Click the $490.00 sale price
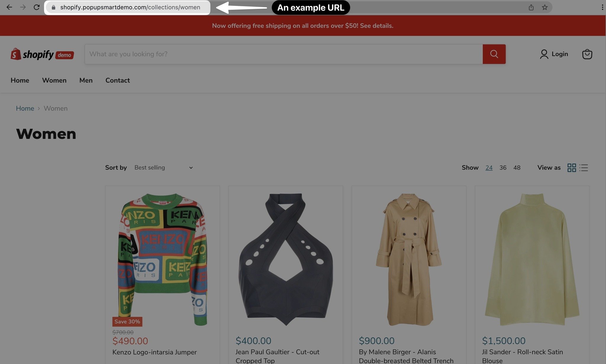This screenshot has width=606, height=364. [130, 341]
